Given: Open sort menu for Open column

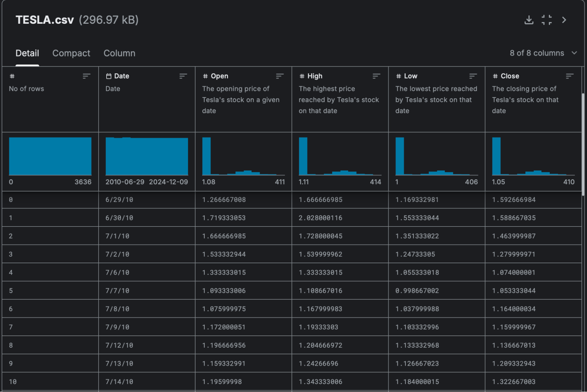Looking at the screenshot, I should (280, 76).
